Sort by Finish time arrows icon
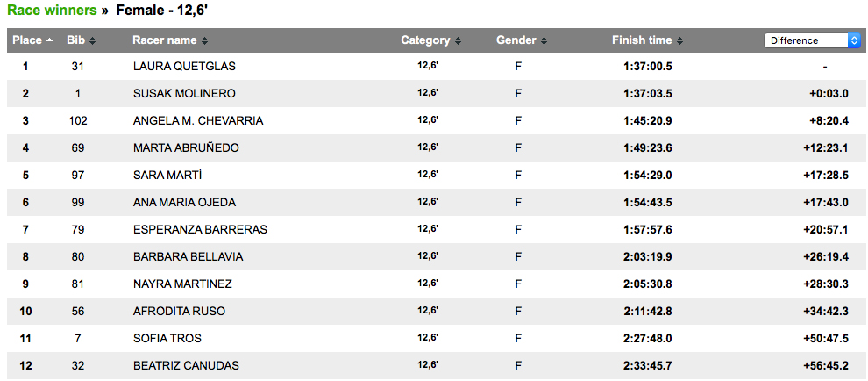This screenshot has height=381, width=868. (679, 40)
